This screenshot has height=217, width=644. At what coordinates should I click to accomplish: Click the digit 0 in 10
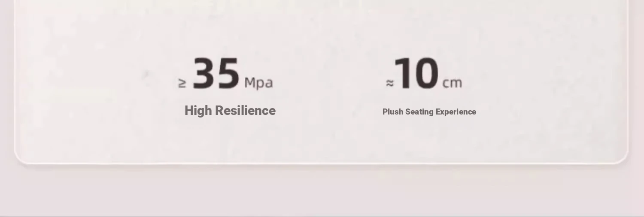point(426,74)
